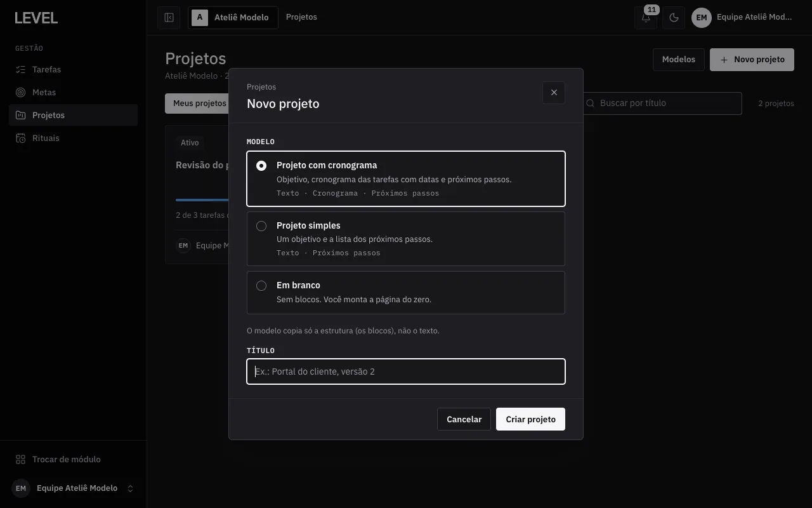The height and width of the screenshot is (508, 812).
Task: Open the notifications bell with 11 badge
Action: coord(646,18)
